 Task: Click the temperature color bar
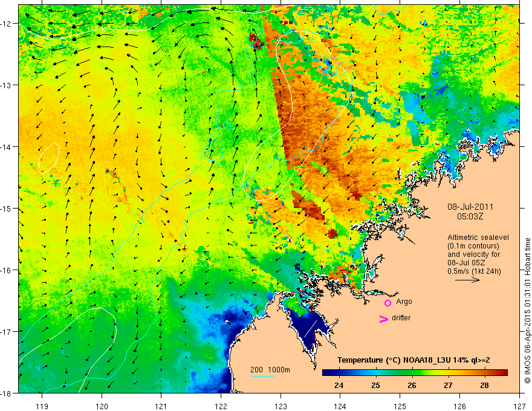tap(415, 372)
